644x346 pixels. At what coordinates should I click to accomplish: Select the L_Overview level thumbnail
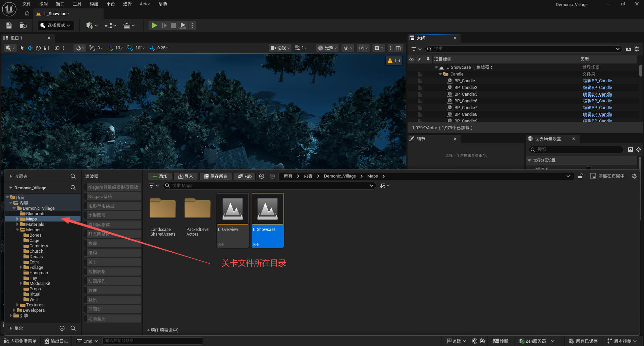click(x=233, y=220)
